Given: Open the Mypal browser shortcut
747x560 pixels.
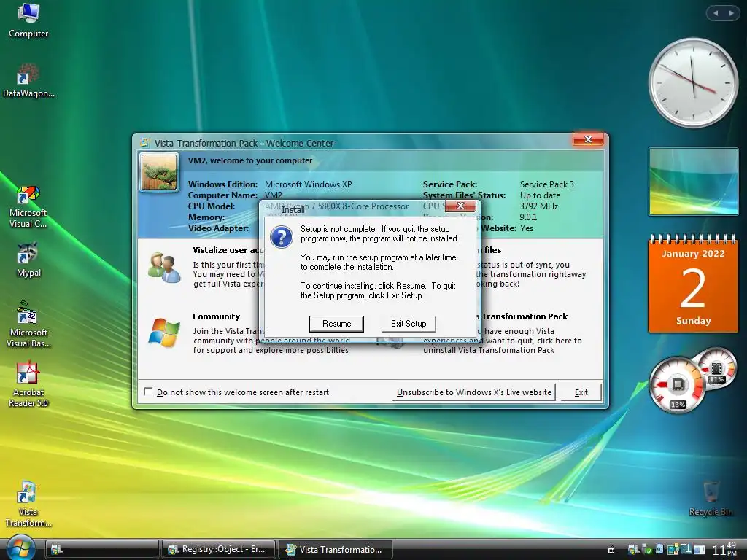Looking at the screenshot, I should 28,260.
